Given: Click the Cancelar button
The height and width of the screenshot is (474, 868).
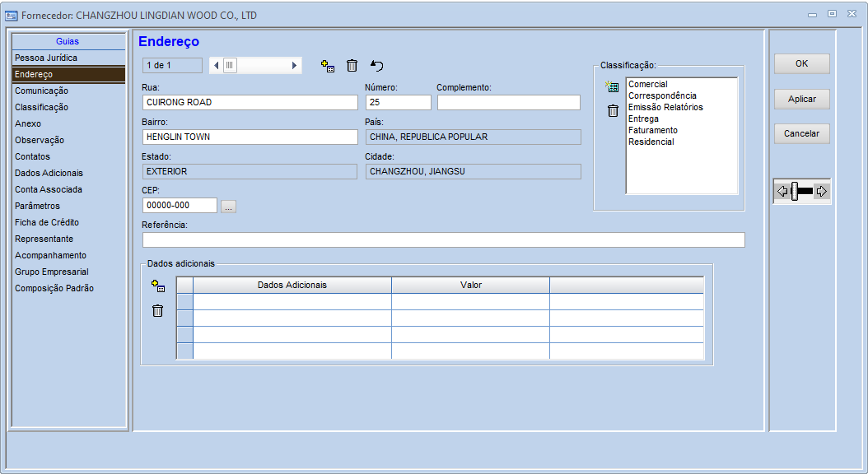Looking at the screenshot, I should click(801, 133).
